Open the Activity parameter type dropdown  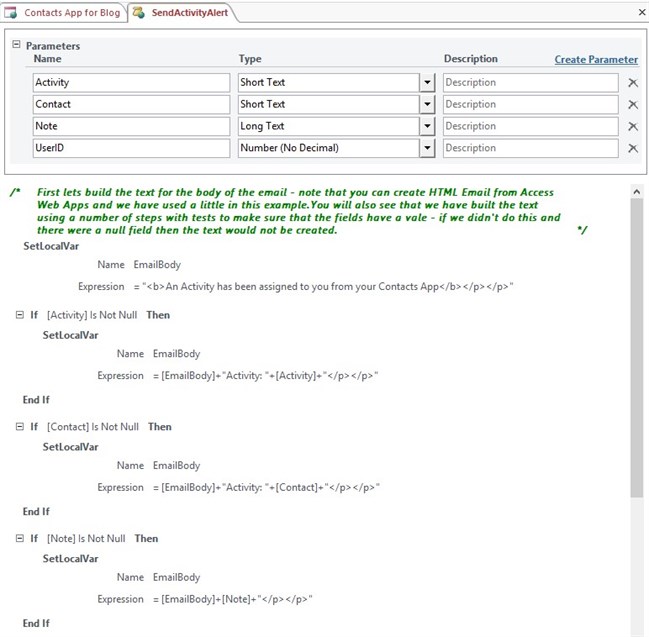[427, 82]
